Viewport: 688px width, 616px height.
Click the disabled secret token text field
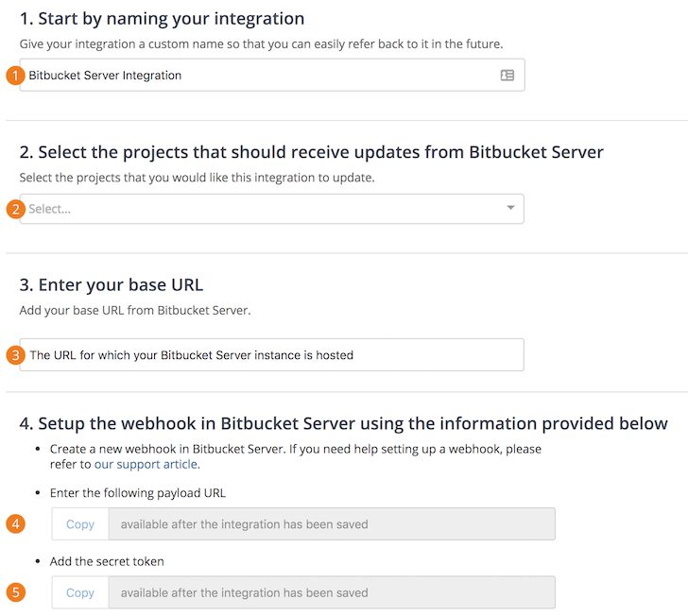(x=331, y=593)
